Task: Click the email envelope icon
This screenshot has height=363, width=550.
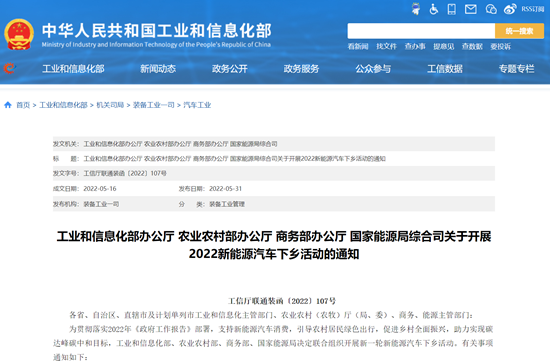Action: point(470,9)
